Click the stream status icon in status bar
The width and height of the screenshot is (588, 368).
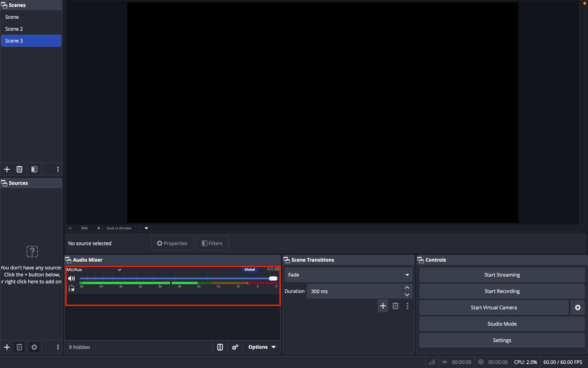point(445,362)
